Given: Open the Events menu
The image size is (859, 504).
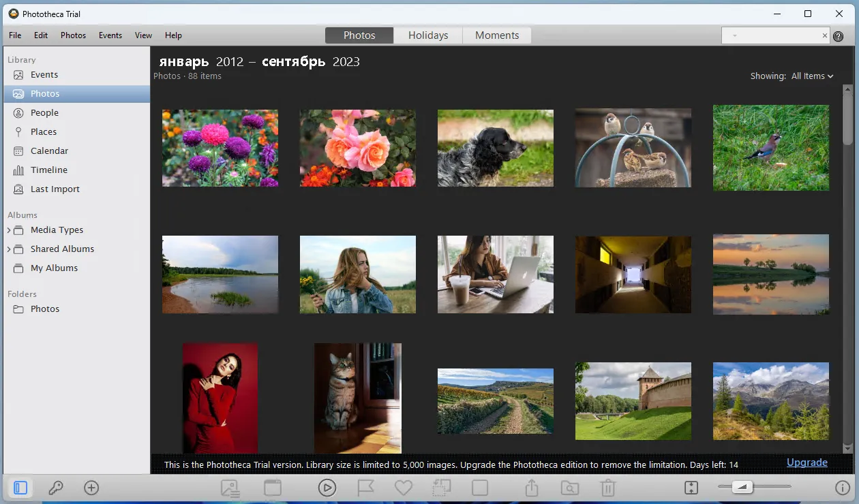Looking at the screenshot, I should click(x=110, y=35).
